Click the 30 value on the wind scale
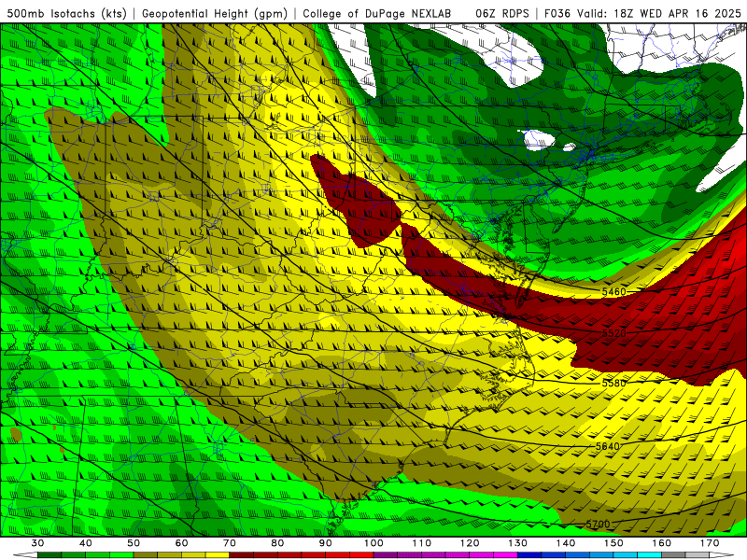This screenshot has height=560, width=747. point(37,543)
